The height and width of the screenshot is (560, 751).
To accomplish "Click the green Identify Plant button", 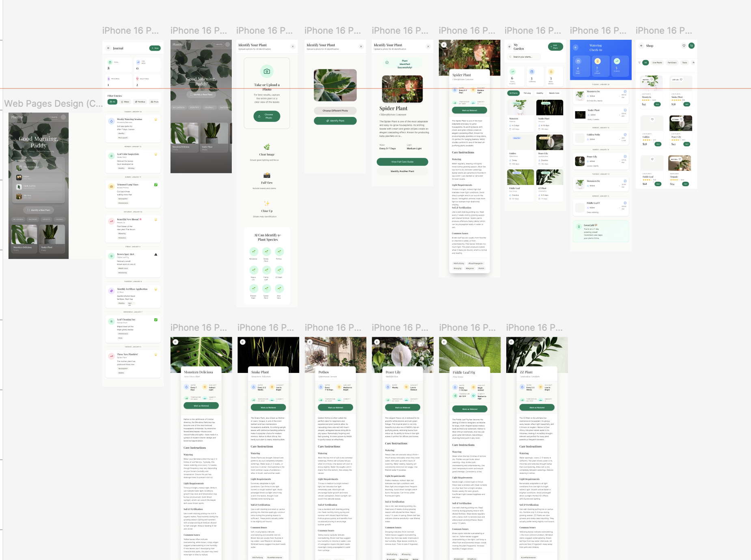I will click(335, 121).
